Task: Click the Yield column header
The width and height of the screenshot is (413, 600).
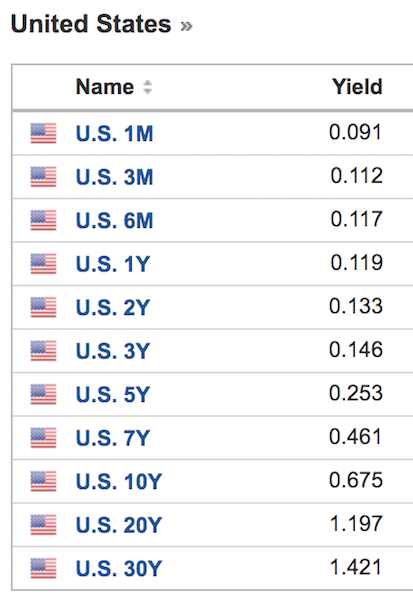Action: coord(357,87)
